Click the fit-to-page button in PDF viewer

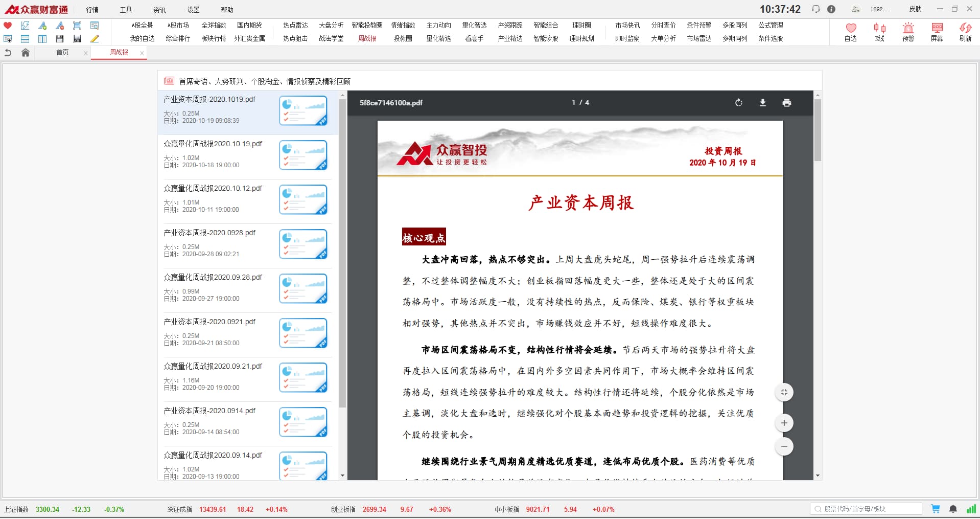click(x=784, y=393)
